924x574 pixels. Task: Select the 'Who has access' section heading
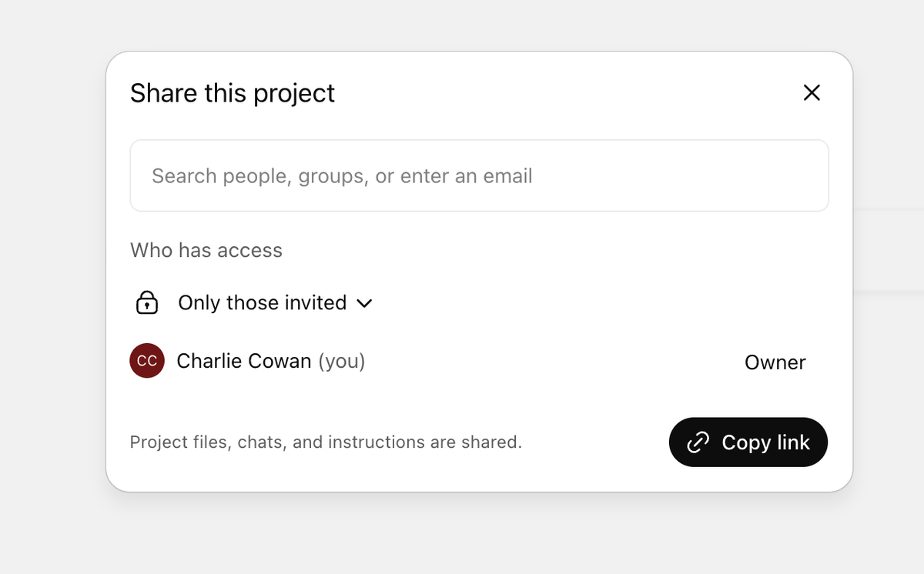[x=206, y=250]
